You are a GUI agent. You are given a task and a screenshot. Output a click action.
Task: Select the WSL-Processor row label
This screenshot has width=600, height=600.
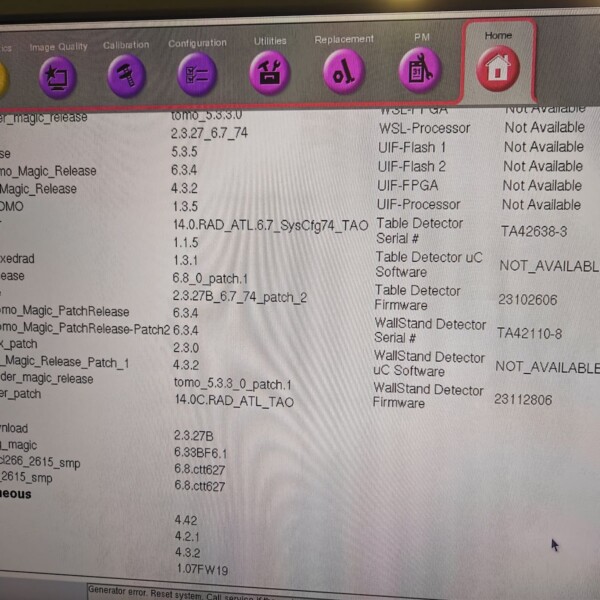click(x=424, y=128)
